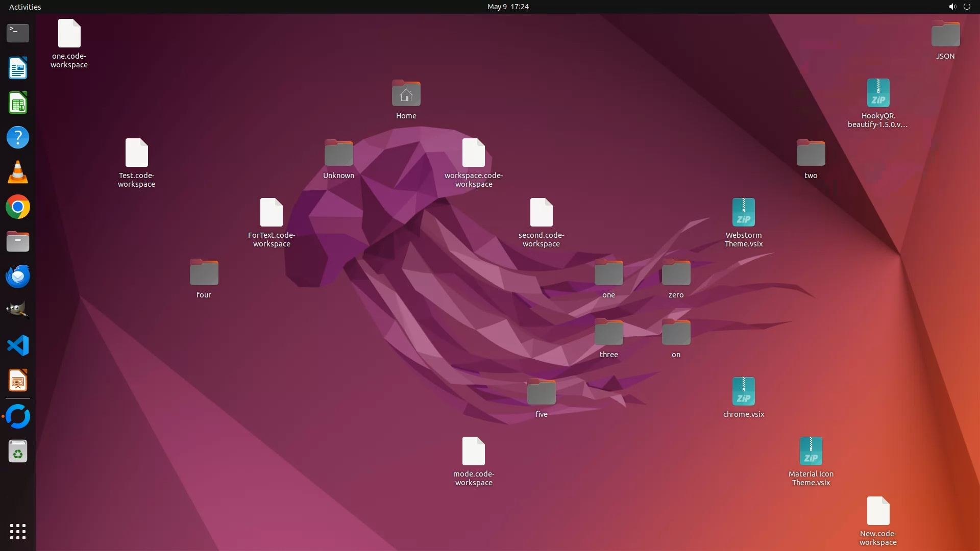Open the Trash icon in dock
The height and width of the screenshot is (551, 980).
pyautogui.click(x=18, y=452)
